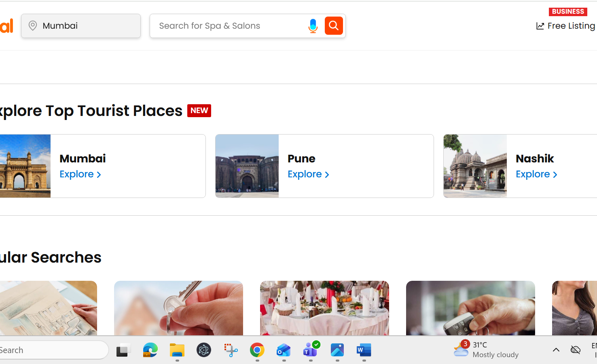Click the Nashik card title
This screenshot has height=364, width=597.
pyautogui.click(x=535, y=158)
